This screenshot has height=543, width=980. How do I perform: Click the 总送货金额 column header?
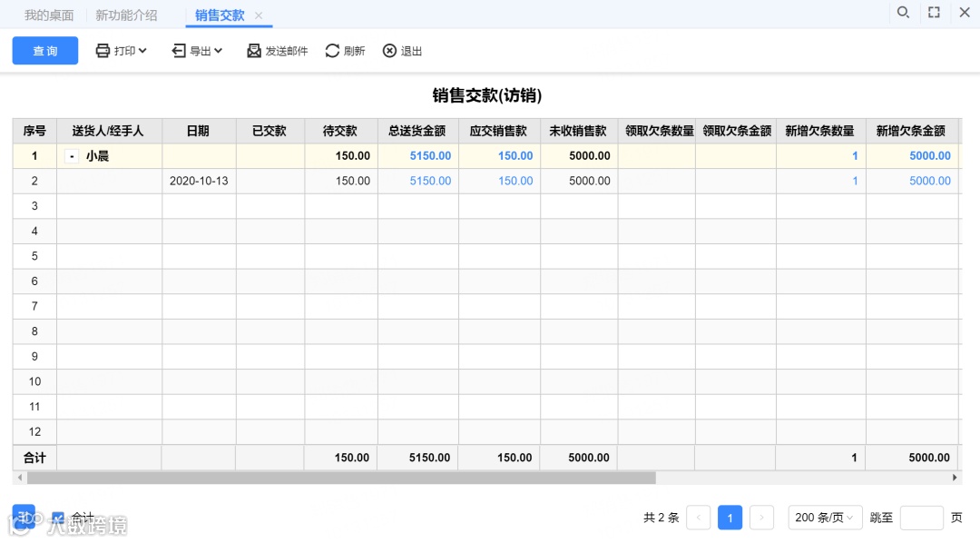(x=417, y=131)
